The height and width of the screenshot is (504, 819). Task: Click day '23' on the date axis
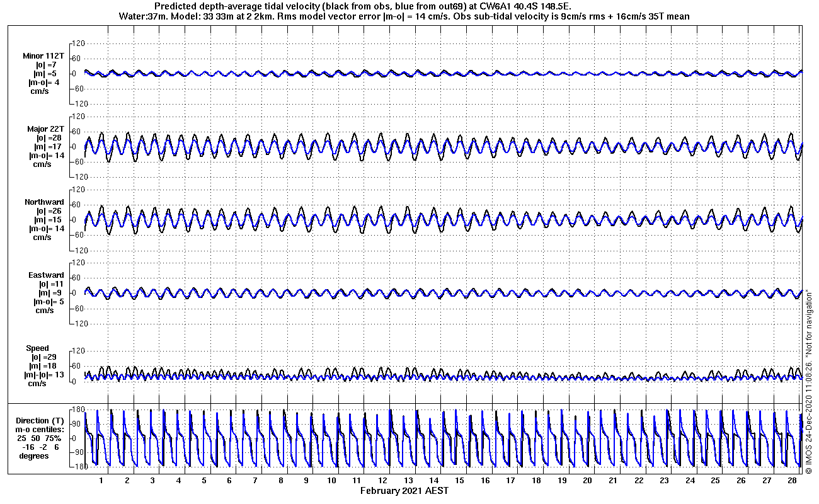coord(664,480)
